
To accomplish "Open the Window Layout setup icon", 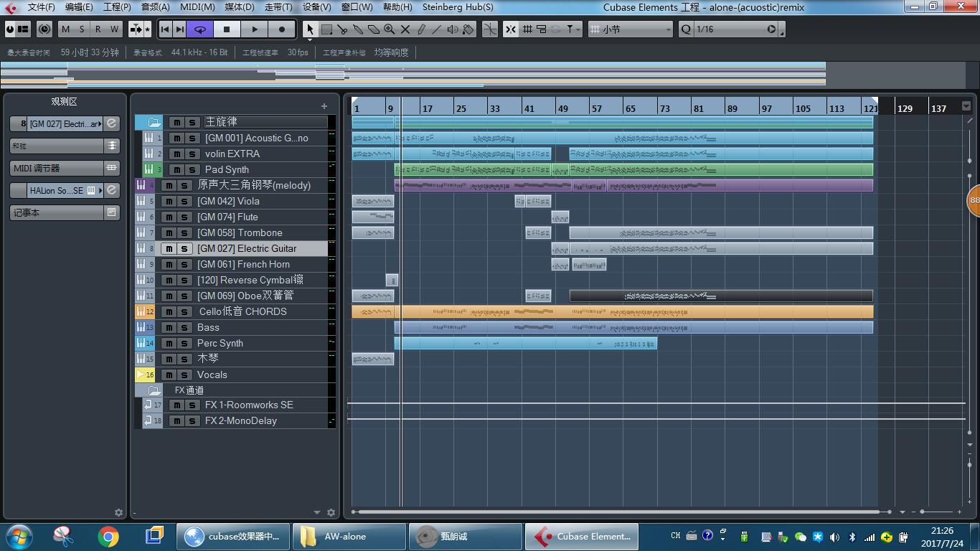I will tap(24, 29).
